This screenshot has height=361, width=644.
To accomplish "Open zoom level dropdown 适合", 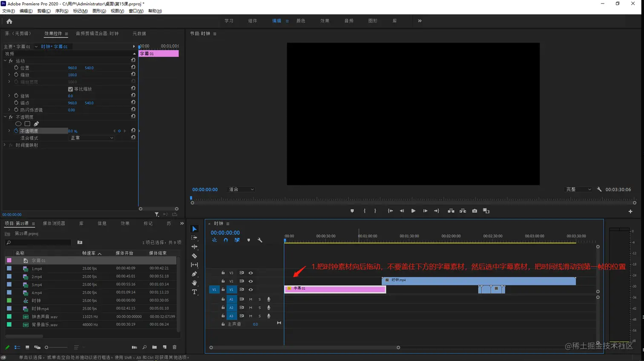I will (241, 189).
